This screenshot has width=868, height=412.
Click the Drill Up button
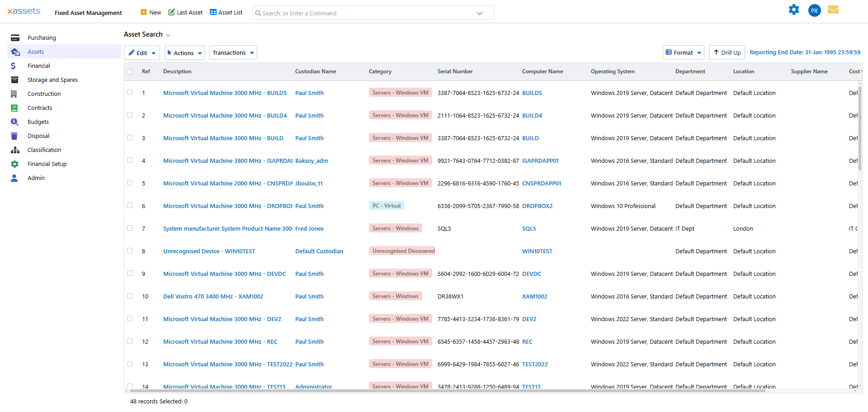click(726, 52)
